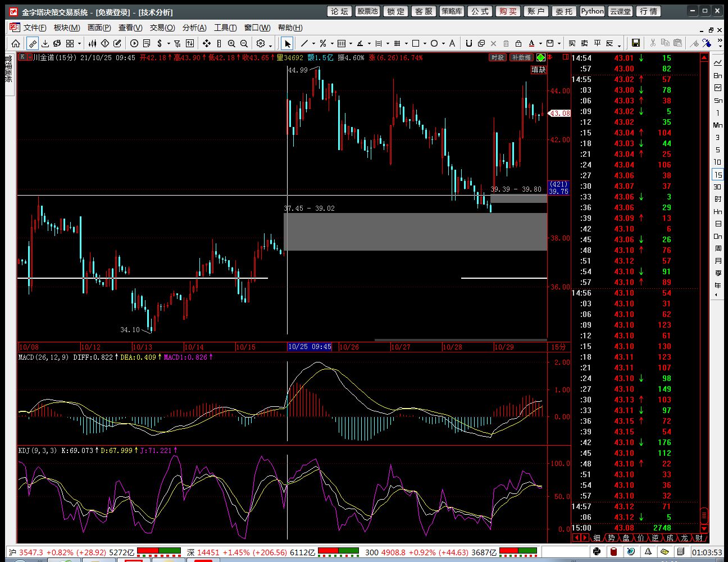This screenshot has width=728, height=562.
Task: Open the 分析(A) menu
Action: coord(194,28)
